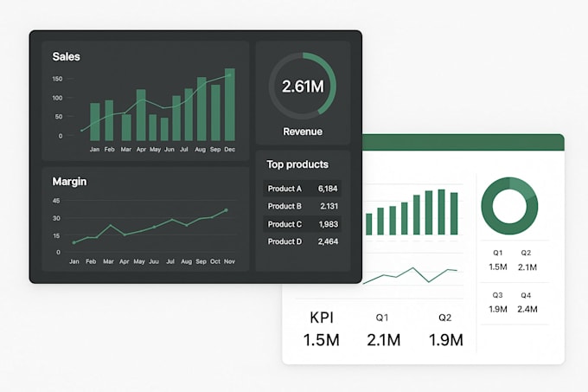
Task: Click the 2.61M revenue value
Action: (303, 87)
